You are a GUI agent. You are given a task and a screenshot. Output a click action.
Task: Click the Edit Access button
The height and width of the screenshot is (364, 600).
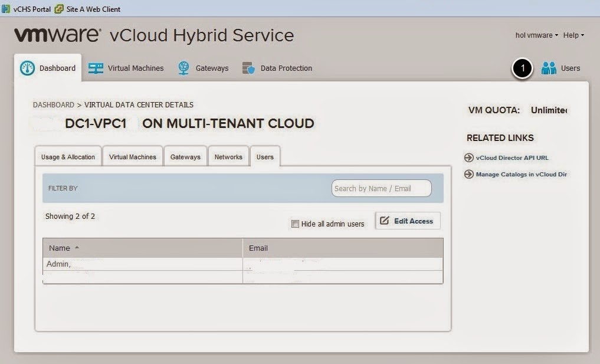coord(408,221)
